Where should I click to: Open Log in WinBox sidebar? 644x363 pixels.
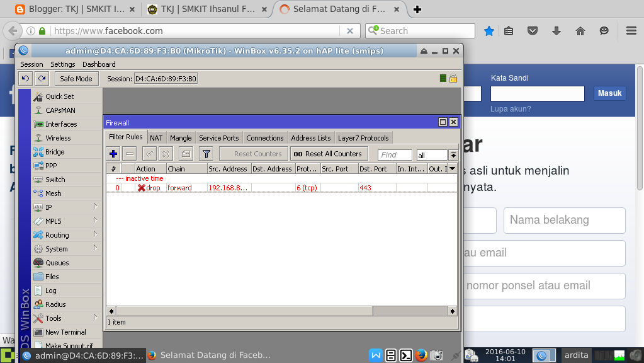(67, 291)
